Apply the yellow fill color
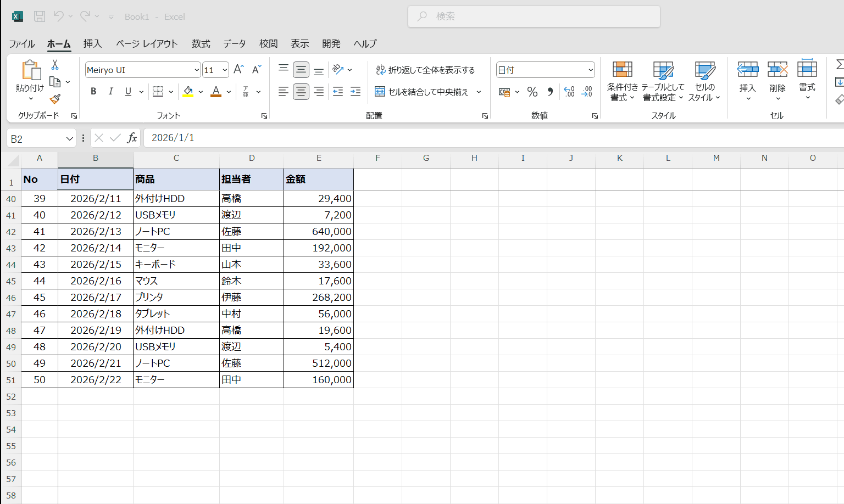 point(188,92)
